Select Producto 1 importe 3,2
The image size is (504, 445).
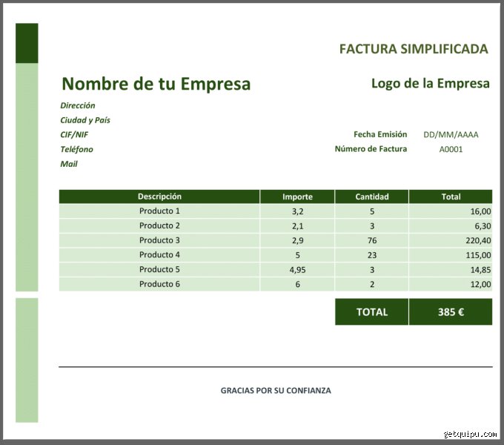pyautogui.click(x=297, y=211)
